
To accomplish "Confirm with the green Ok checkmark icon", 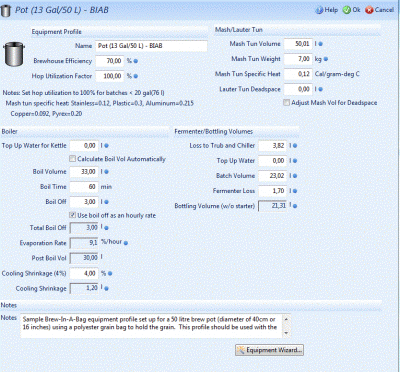I will click(x=347, y=10).
